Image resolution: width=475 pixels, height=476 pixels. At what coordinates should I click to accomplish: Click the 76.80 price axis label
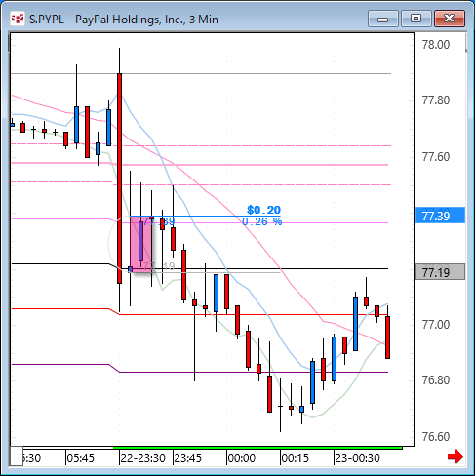(x=436, y=379)
